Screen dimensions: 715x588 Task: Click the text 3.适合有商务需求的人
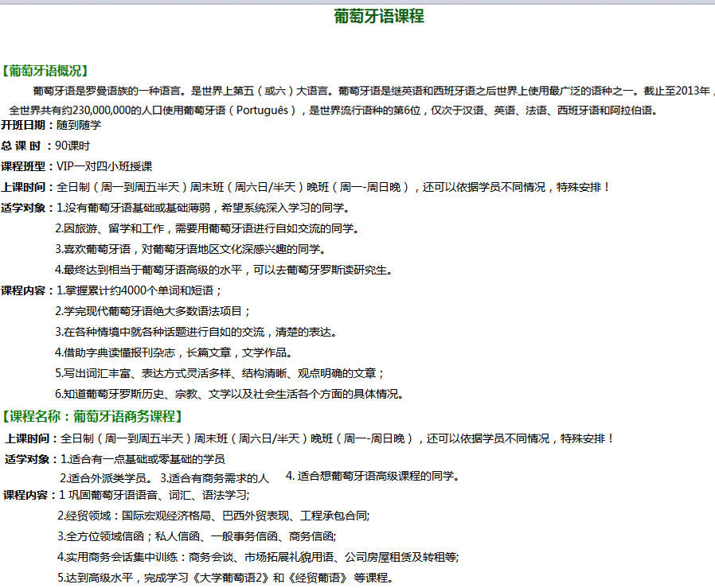click(x=214, y=478)
